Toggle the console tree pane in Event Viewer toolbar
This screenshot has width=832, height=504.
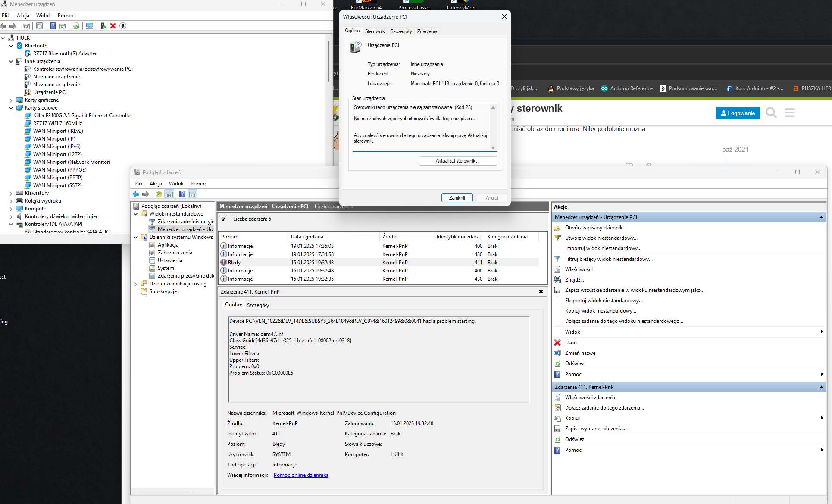(x=169, y=194)
